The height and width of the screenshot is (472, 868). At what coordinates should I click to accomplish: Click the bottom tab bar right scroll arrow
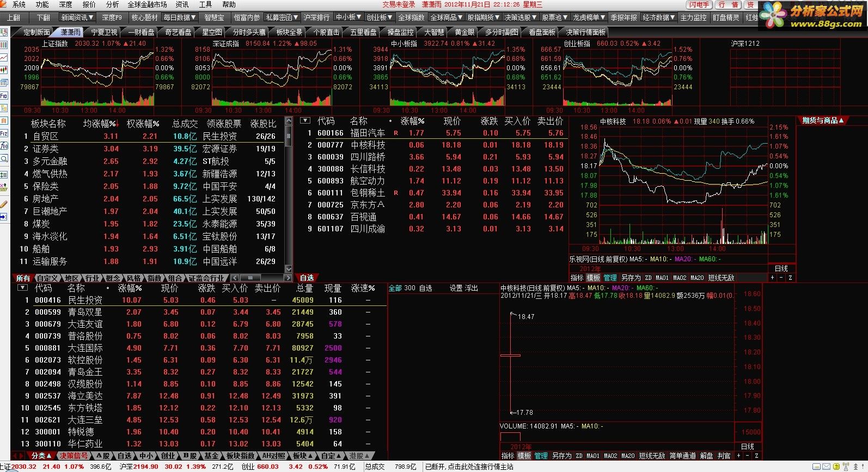click(21, 456)
